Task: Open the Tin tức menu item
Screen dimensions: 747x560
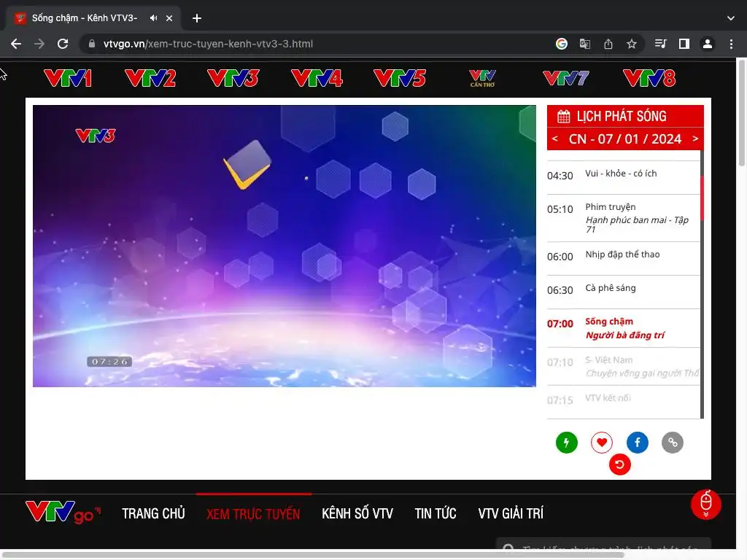Action: pyautogui.click(x=436, y=513)
